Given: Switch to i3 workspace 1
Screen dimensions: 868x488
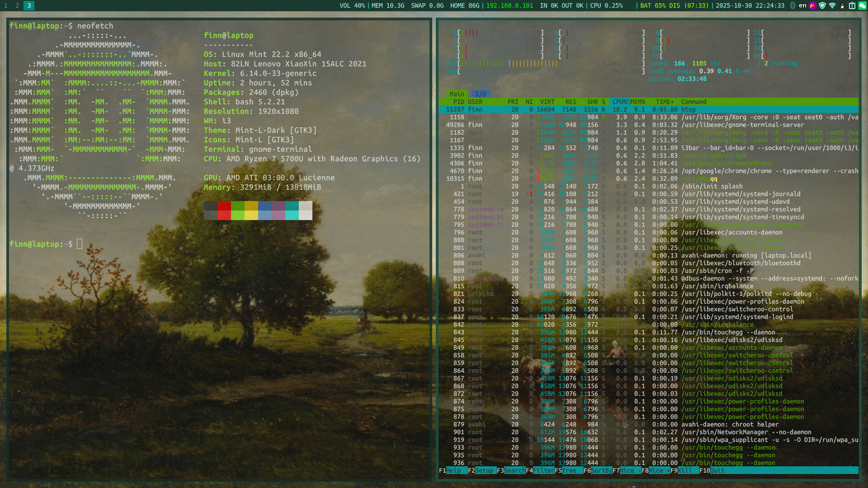Looking at the screenshot, I should point(6,5).
